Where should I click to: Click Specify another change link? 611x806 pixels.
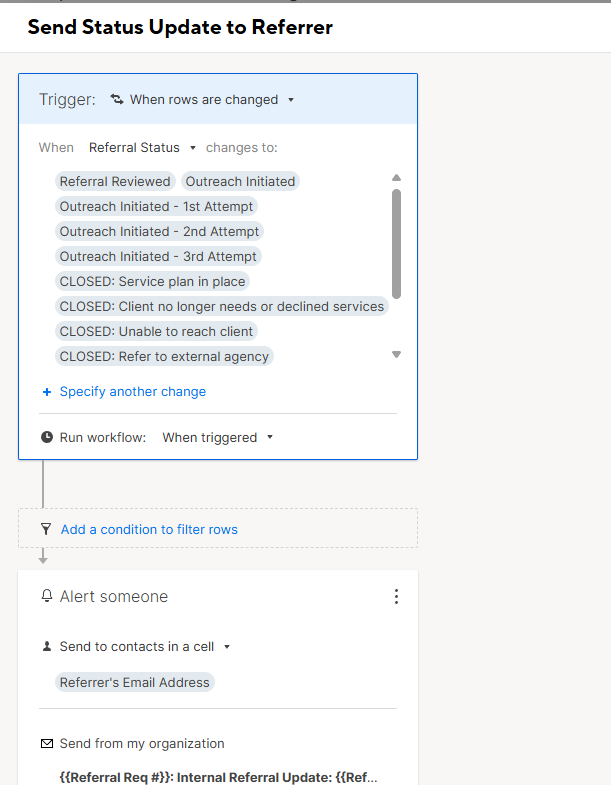133,392
